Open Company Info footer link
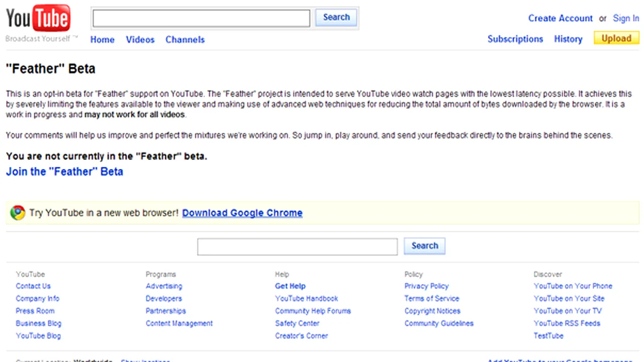Screen dimensions: 644x362 pyautogui.click(x=38, y=299)
